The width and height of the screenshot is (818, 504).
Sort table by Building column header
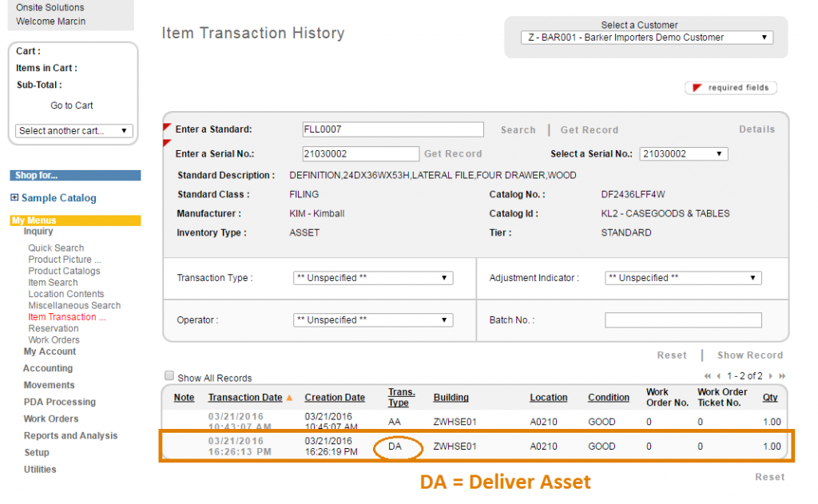point(451,398)
